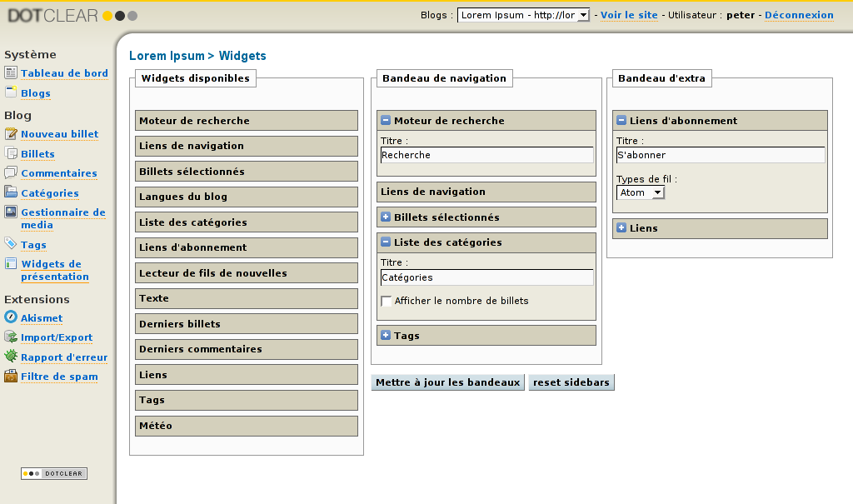Click the Akismet icon
Image resolution: width=853 pixels, height=504 pixels.
tap(10, 317)
